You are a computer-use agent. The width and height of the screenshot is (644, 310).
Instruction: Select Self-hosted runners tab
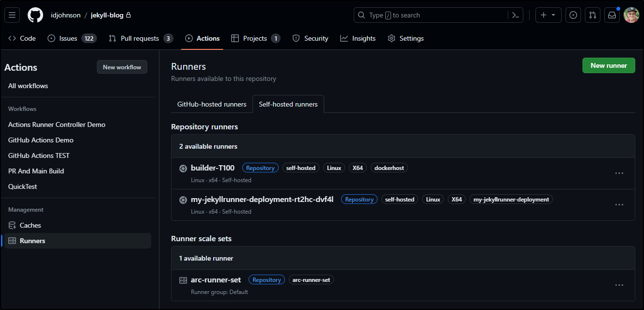288,104
